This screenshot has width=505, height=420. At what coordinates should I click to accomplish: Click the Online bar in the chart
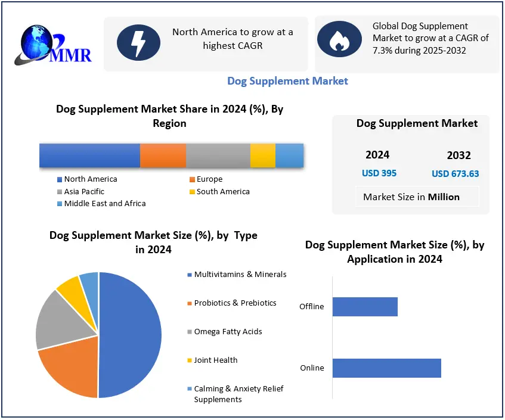coord(386,368)
